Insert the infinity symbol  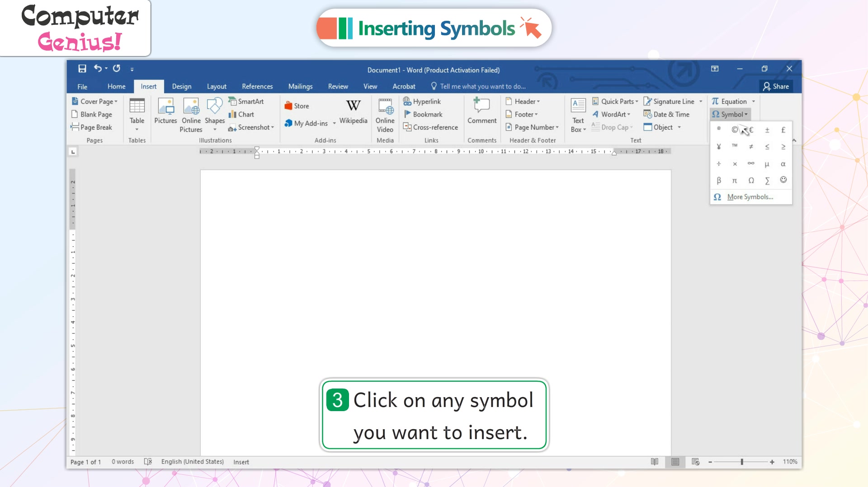pos(751,164)
